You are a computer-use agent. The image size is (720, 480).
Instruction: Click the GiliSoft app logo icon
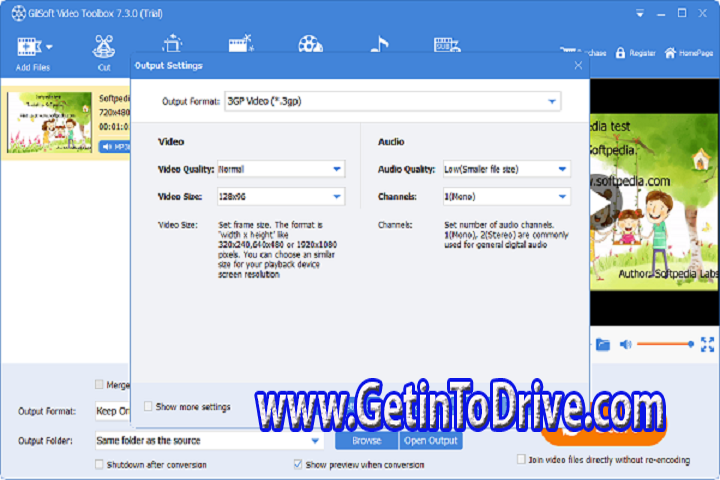click(x=18, y=13)
